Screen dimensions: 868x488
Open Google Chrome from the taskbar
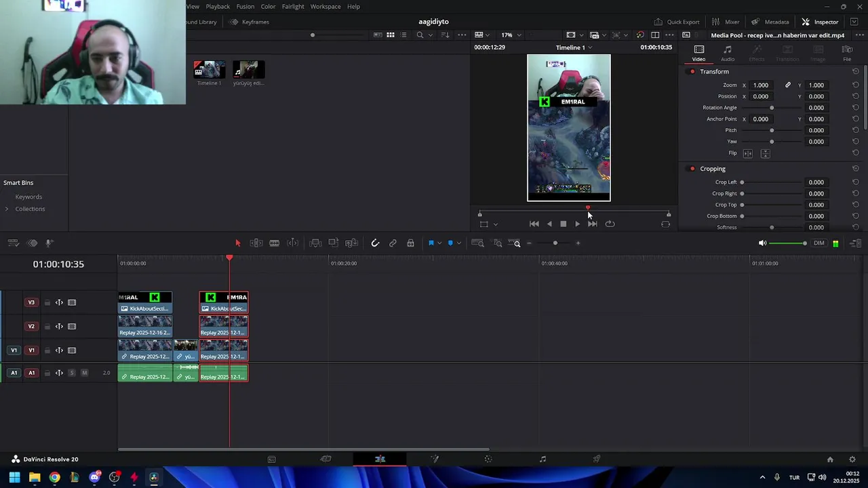click(54, 478)
